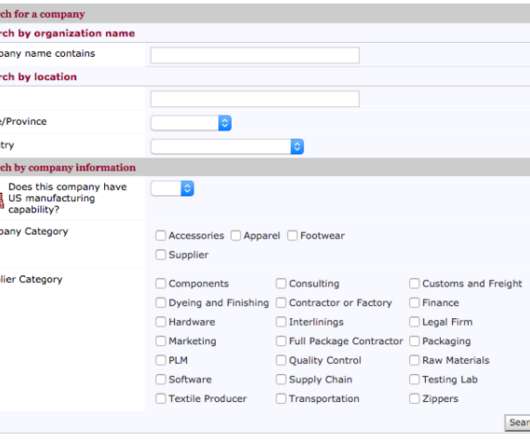This screenshot has width=530, height=443.
Task: Check the Hardware checkbox
Action: pos(161,322)
